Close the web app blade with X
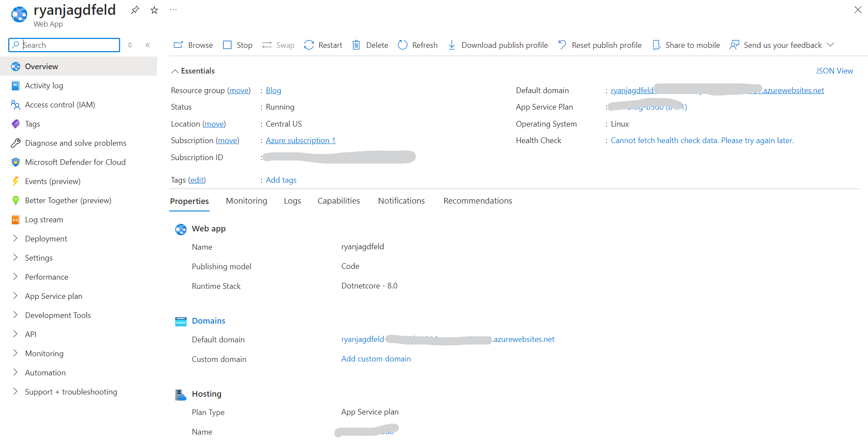 (858, 10)
